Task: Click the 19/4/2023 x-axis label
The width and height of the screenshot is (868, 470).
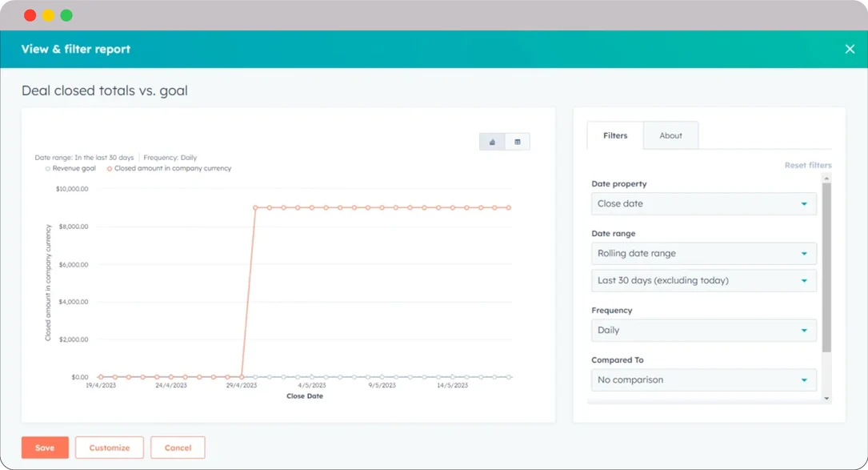Action: click(101, 385)
